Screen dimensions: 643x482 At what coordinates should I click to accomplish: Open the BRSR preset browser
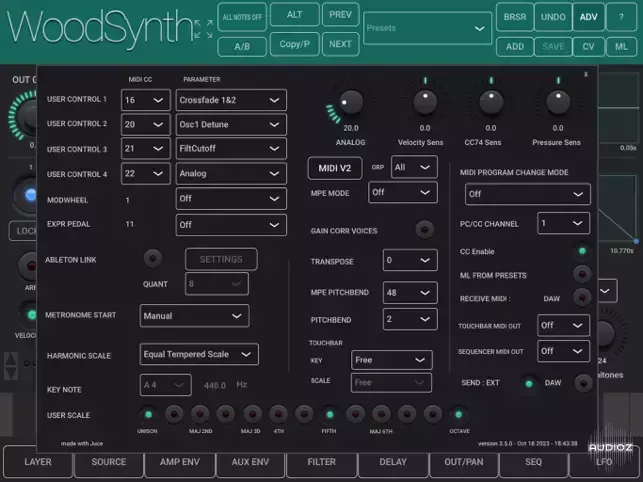pyautogui.click(x=515, y=17)
